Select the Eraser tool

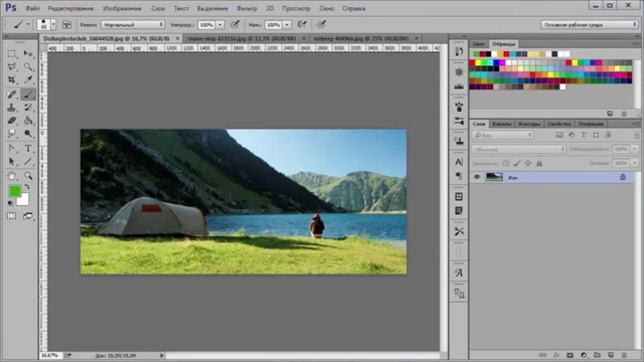tap(12, 120)
